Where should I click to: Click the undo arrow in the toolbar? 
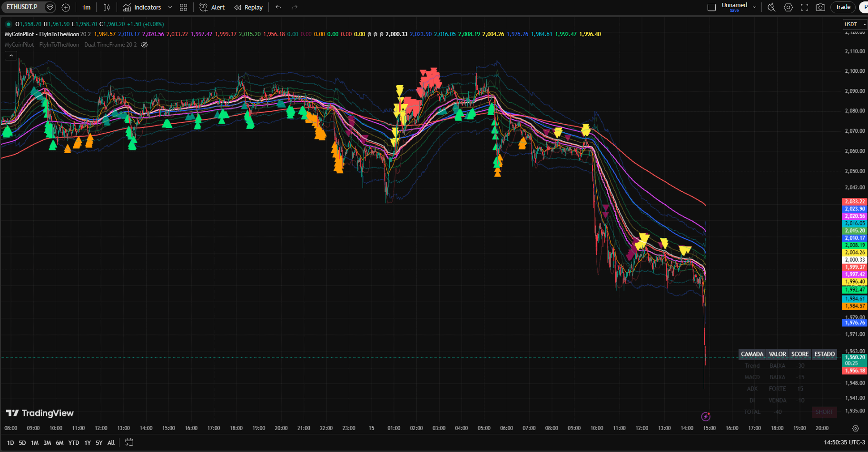[x=278, y=8]
